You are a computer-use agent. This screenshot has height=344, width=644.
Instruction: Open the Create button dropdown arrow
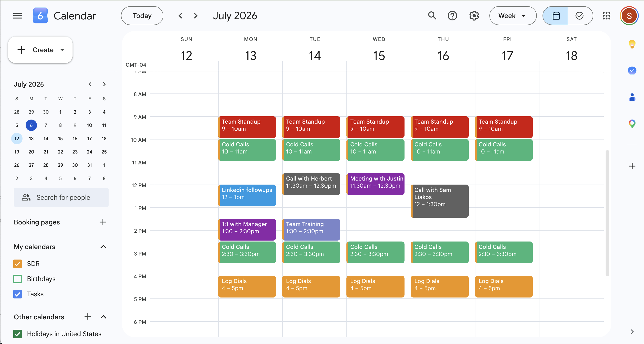(62, 50)
